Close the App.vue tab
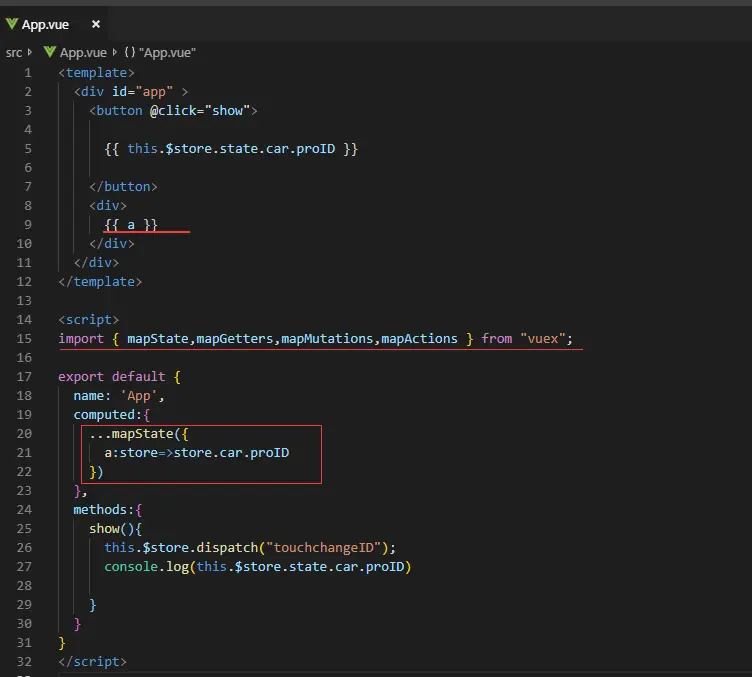The height and width of the screenshot is (677, 752). point(96,24)
